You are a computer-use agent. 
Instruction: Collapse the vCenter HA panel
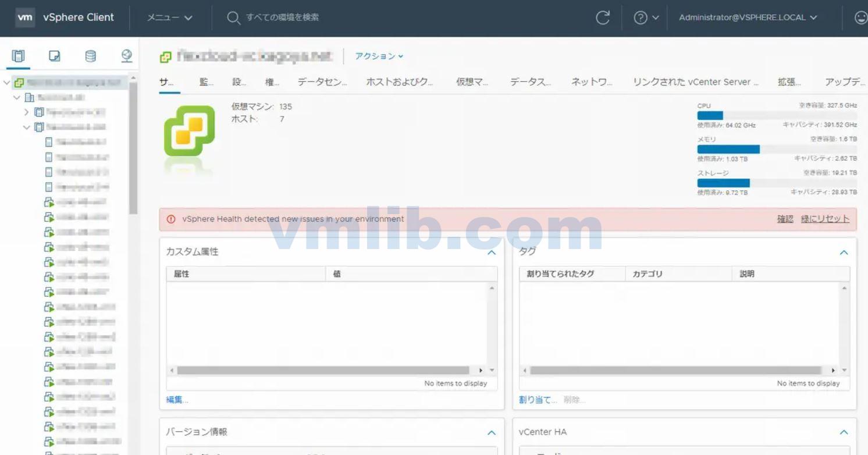click(844, 432)
